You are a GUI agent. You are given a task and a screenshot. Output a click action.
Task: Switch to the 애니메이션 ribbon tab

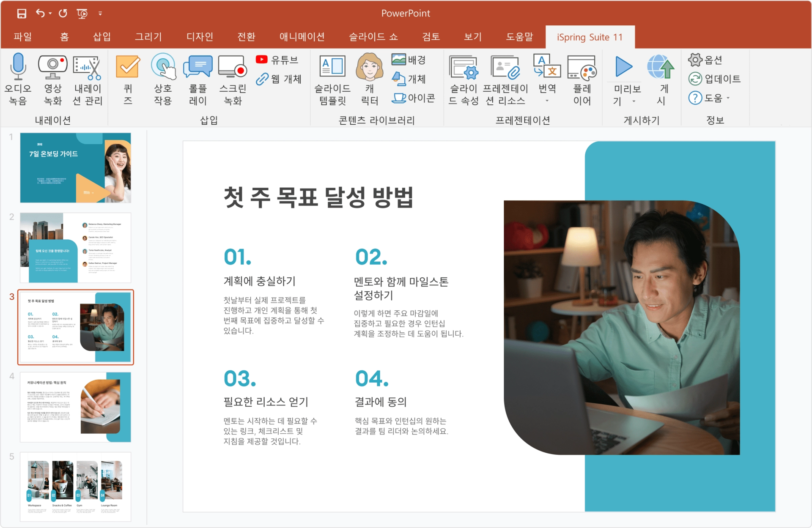coord(302,37)
